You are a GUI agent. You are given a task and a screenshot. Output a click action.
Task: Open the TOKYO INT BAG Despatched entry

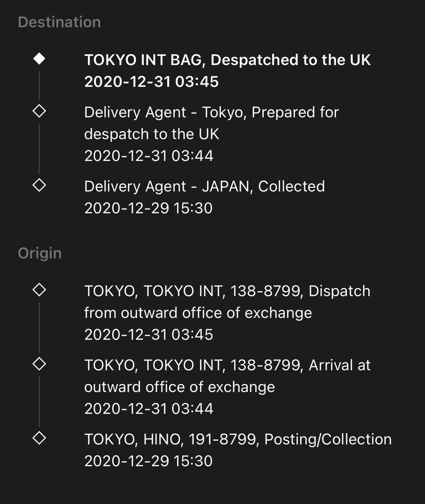tap(227, 60)
